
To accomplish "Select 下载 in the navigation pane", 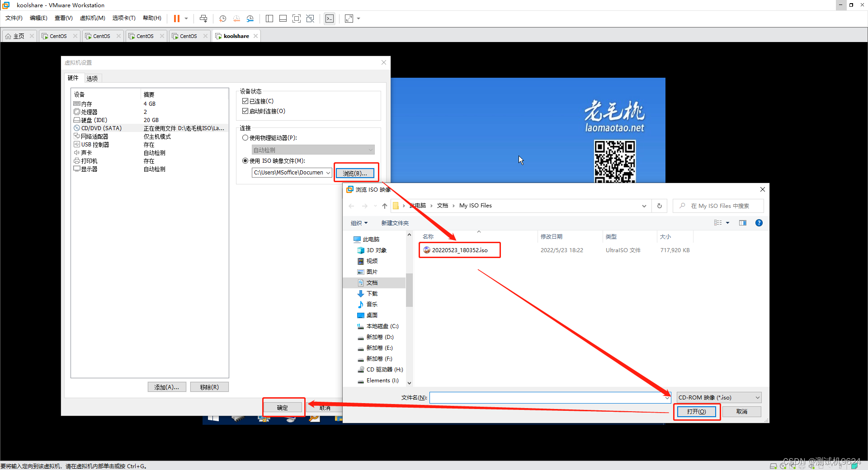I will tap(372, 294).
